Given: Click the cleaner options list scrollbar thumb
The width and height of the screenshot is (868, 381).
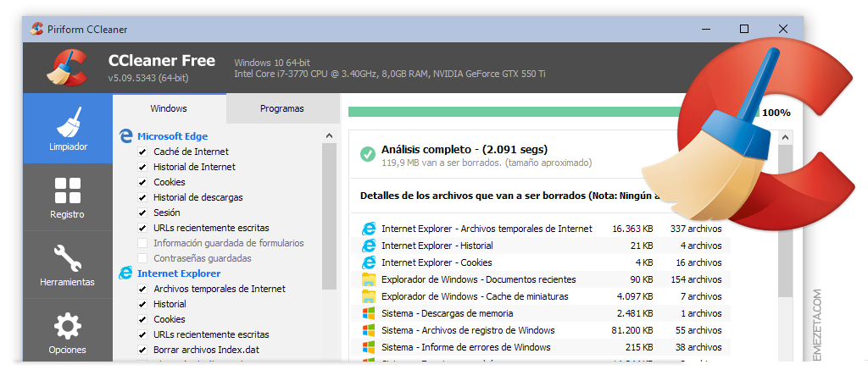Looking at the screenshot, I should 329,216.
